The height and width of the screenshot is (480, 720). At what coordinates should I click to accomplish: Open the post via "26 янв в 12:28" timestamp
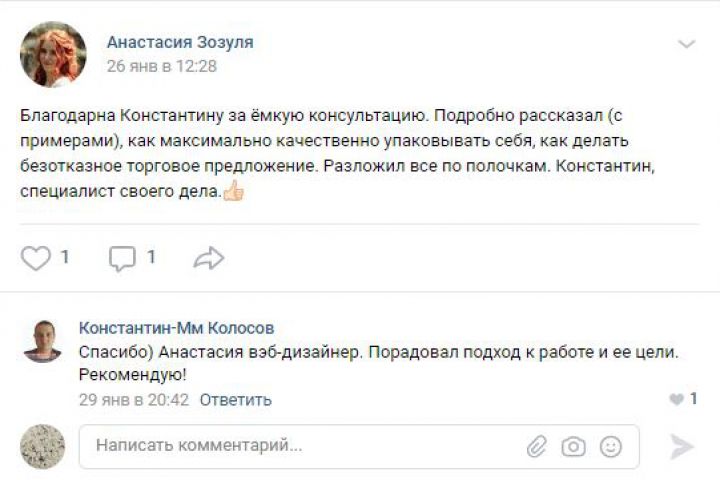pos(161,66)
